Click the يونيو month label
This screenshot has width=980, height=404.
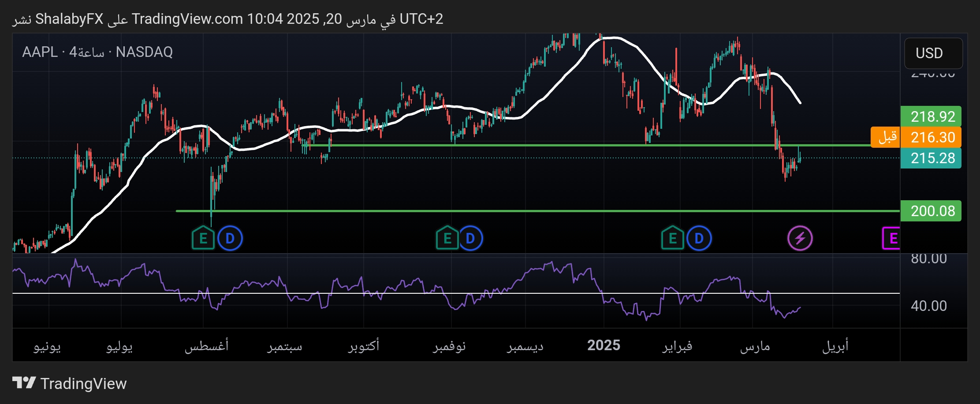click(47, 346)
